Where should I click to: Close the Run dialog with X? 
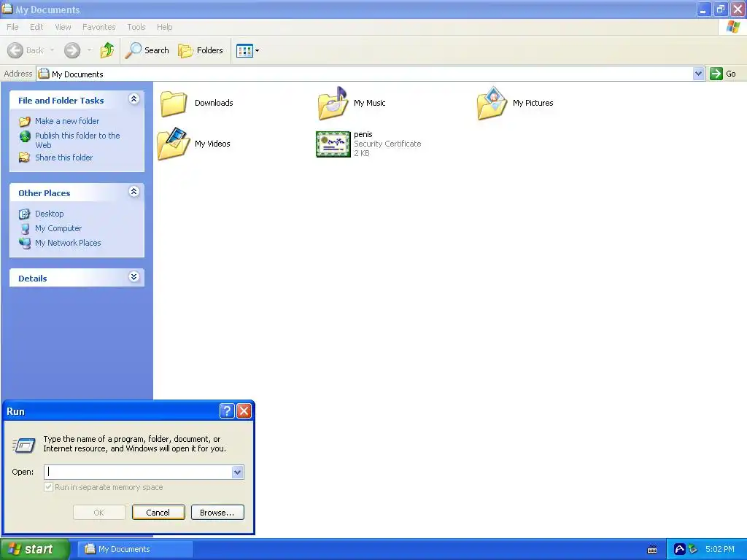[244, 411]
